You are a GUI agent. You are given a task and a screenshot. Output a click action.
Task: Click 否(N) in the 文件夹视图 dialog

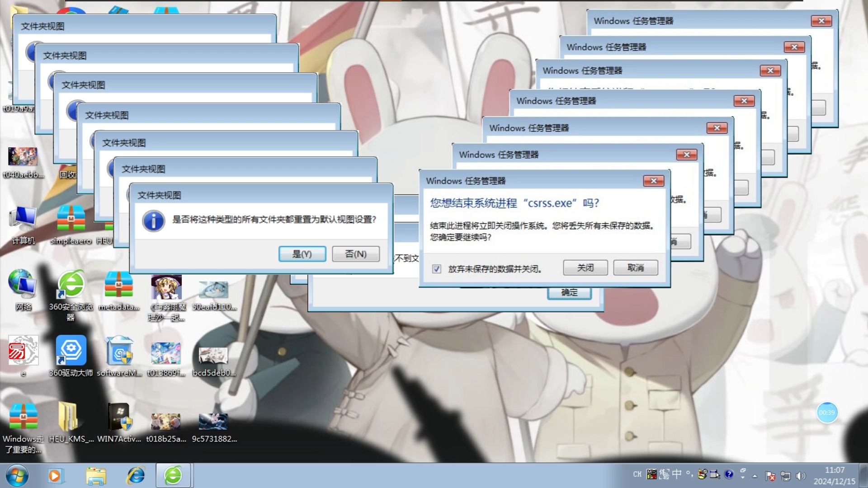coord(356,254)
